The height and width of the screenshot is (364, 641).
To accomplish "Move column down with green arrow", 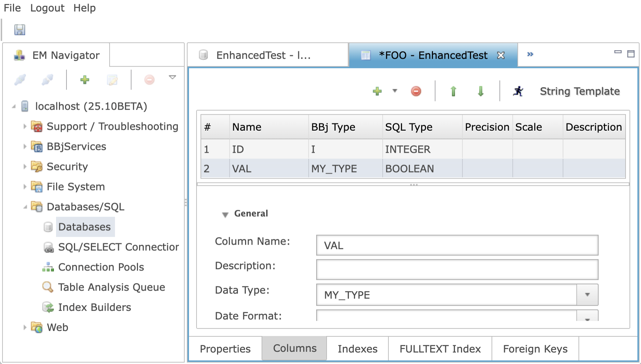I will click(x=480, y=91).
